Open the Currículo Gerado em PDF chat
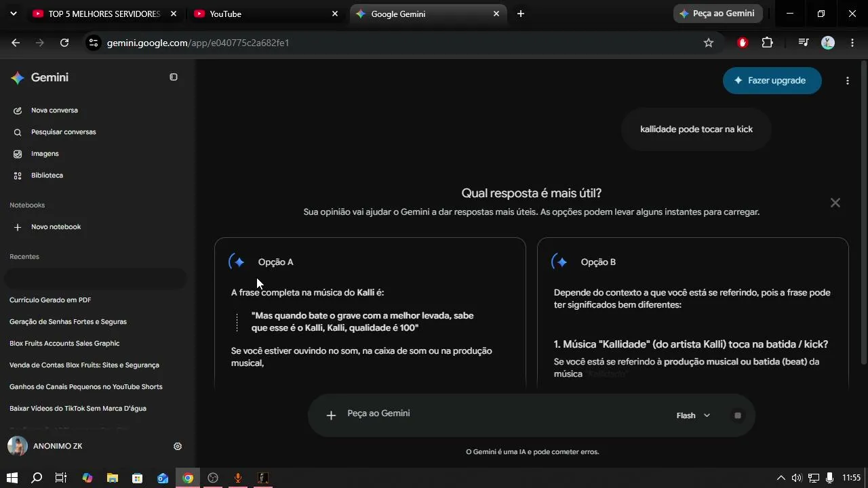The image size is (868, 488). point(50,300)
